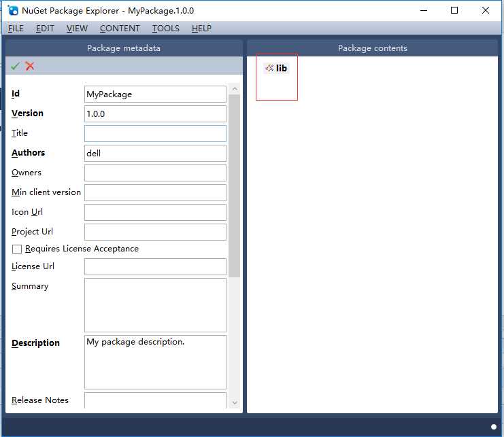
Task: Open the EDIT menu
Action: 45,29
